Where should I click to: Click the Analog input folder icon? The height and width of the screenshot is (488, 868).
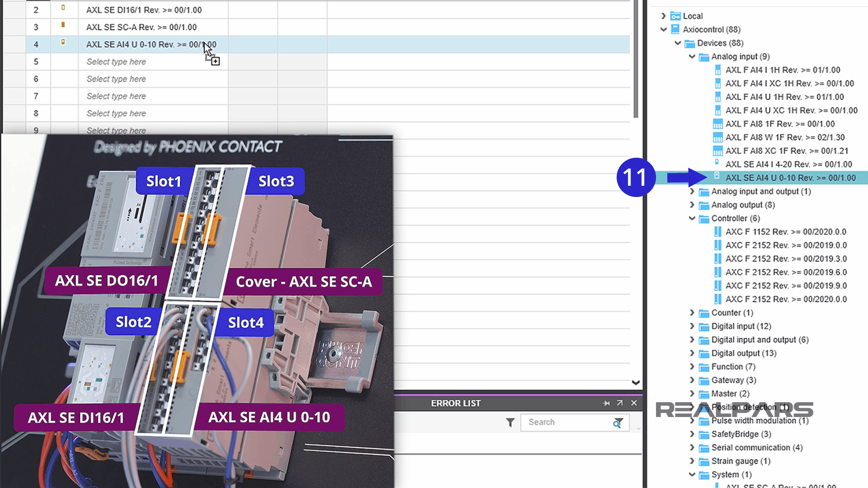point(704,57)
